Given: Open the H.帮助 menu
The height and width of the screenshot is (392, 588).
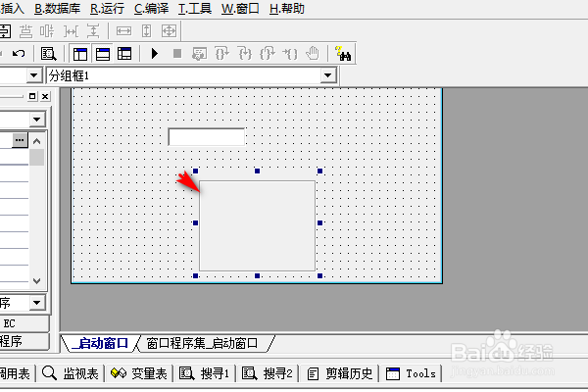Looking at the screenshot, I should pos(287,8).
